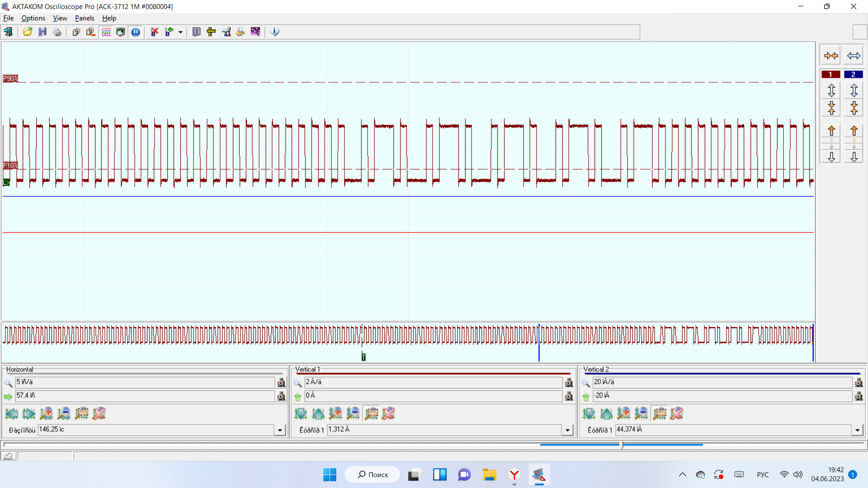The image size is (868, 488).
Task: Open the ruler measurement tool icon
Action: coord(211,32)
